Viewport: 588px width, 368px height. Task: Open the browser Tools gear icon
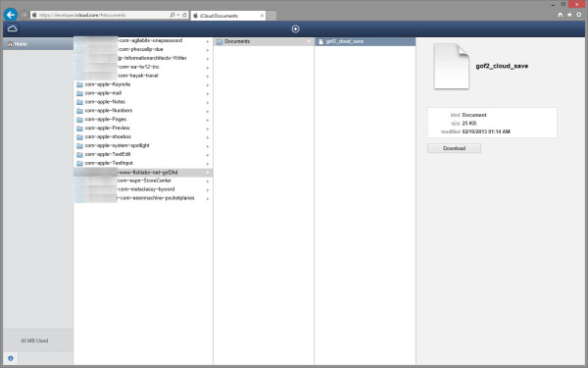(579, 15)
